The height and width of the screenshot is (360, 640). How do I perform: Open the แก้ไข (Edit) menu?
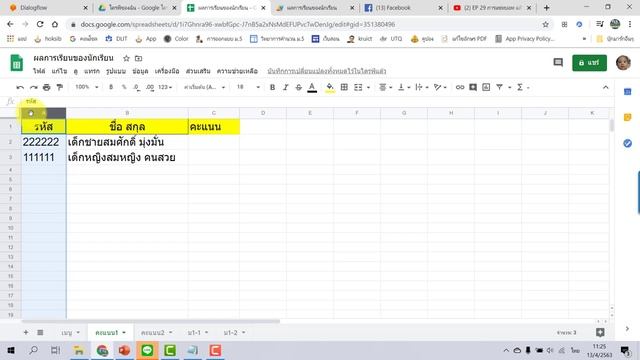[x=59, y=71]
